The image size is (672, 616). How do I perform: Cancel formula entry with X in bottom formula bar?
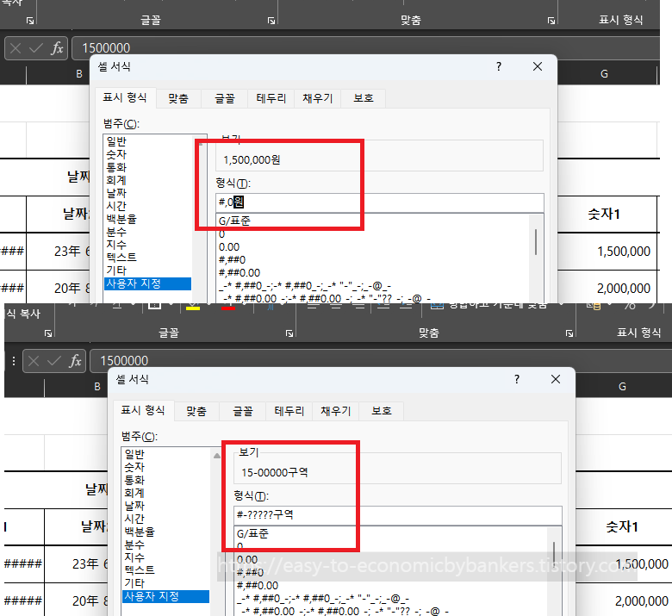[34, 361]
